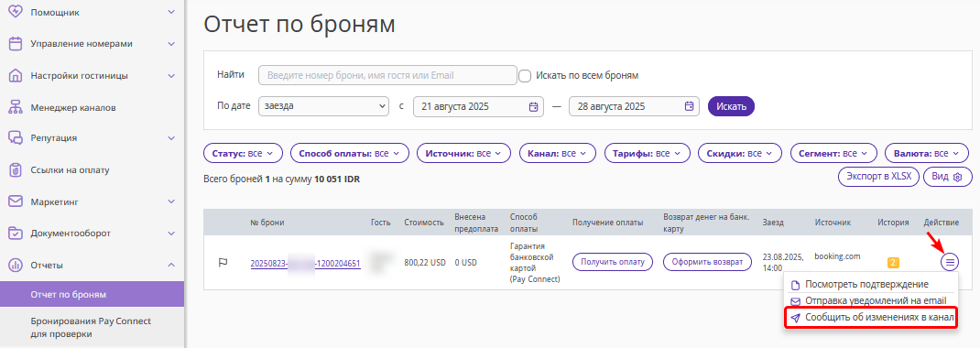Screen dimensions: 980x348
Task: Click the start date field 21 августа 2025
Action: [x=478, y=106]
